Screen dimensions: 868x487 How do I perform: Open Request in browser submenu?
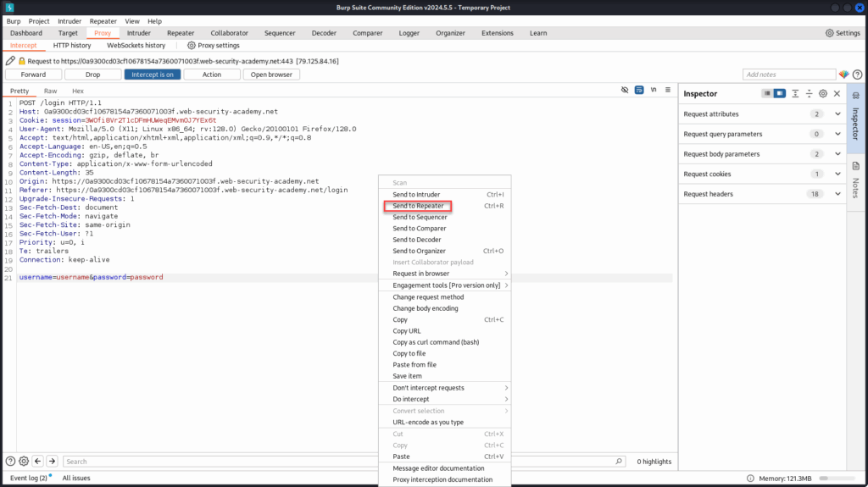pos(444,274)
